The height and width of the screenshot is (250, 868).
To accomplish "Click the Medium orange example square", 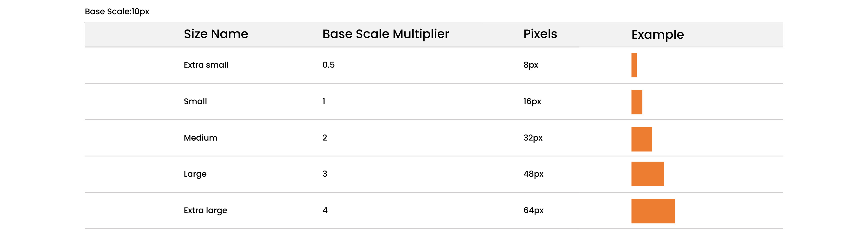I will point(642,139).
